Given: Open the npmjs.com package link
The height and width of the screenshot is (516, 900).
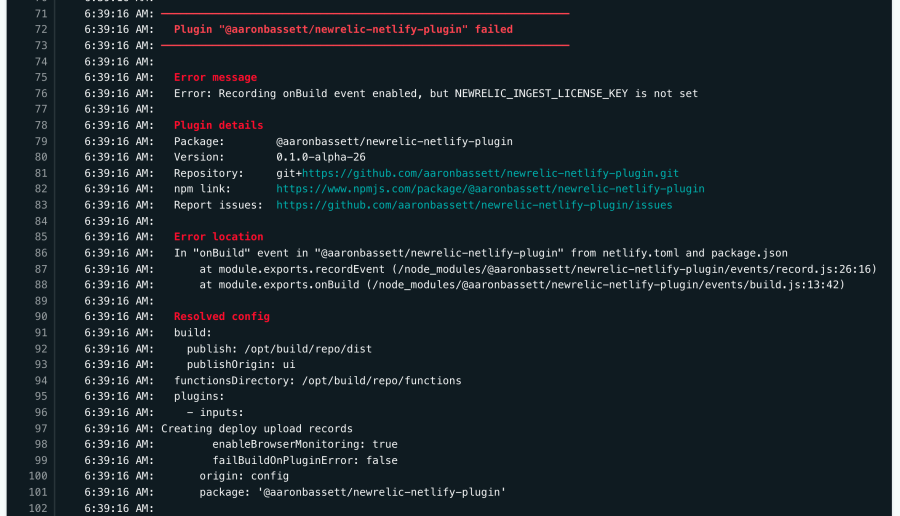Looking at the screenshot, I should [x=490, y=189].
